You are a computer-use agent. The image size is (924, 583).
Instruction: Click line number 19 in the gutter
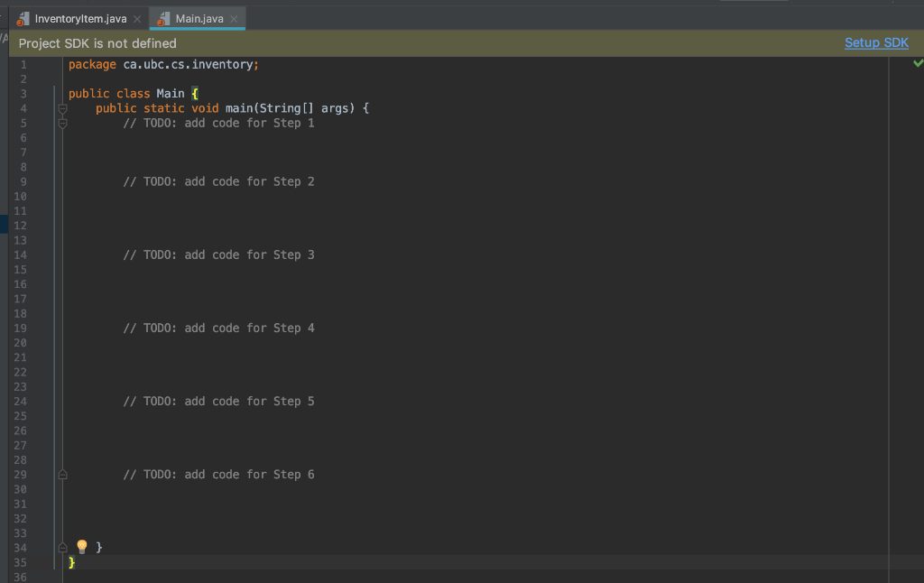tap(20, 328)
